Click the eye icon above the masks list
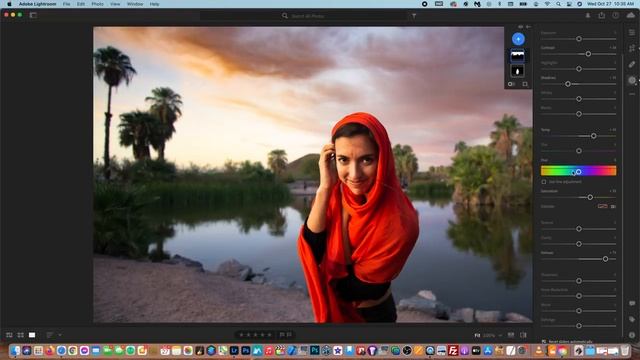This screenshot has height=360, width=640. pyautogui.click(x=520, y=27)
